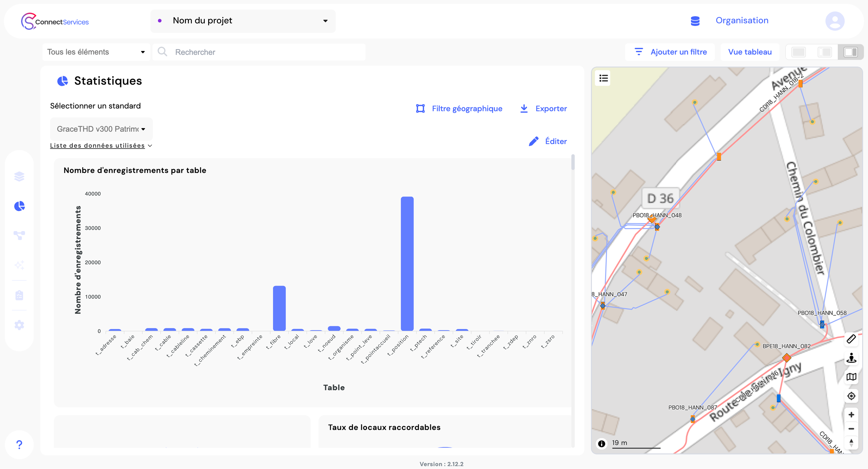Open the GraceTHD v300 standard dropdown
Viewport: 868px width, 469px height.
(x=101, y=129)
